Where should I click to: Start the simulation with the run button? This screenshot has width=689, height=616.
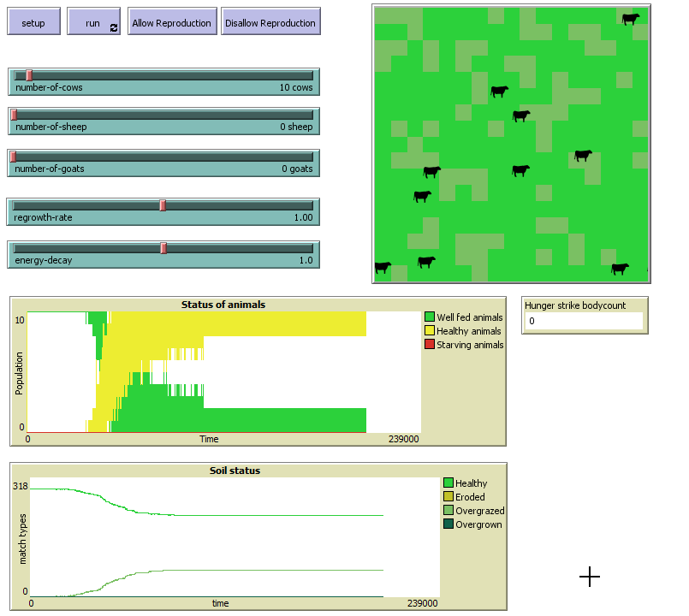click(93, 22)
